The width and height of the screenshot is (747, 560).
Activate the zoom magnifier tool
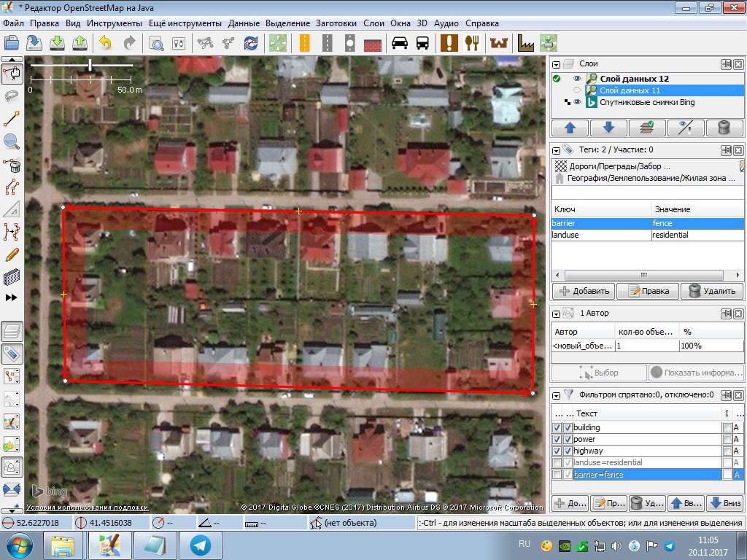tap(11, 142)
